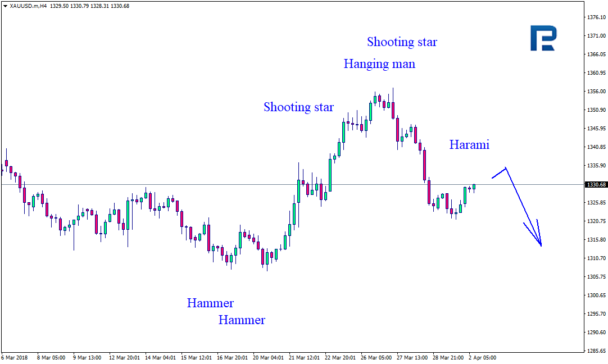Select the Harami text annotation

469,144
